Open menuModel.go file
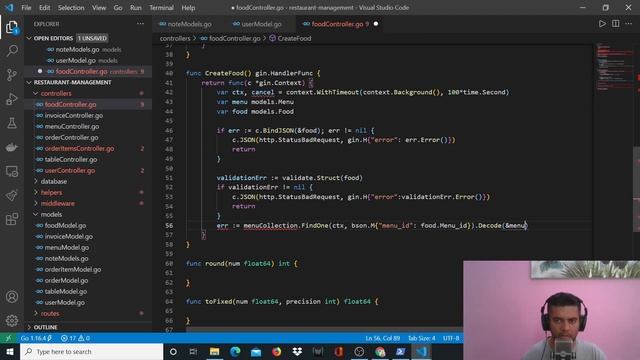The width and height of the screenshot is (640, 360). click(x=67, y=247)
